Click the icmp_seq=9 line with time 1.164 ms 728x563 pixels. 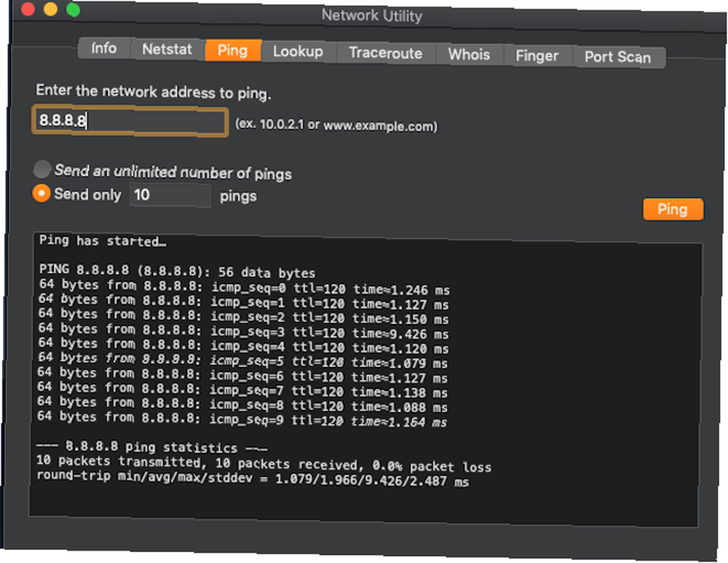pos(242,419)
